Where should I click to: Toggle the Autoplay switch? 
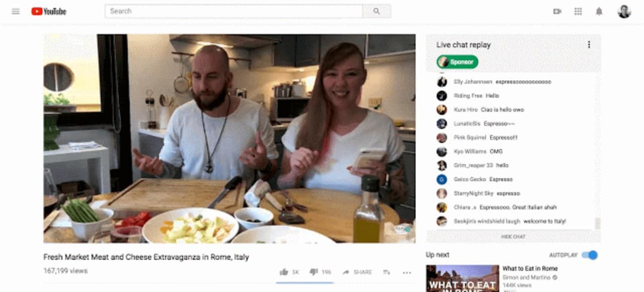click(x=590, y=255)
